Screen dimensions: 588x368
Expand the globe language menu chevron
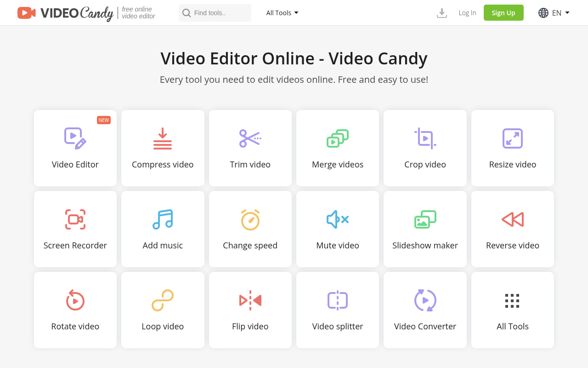pyautogui.click(x=567, y=12)
